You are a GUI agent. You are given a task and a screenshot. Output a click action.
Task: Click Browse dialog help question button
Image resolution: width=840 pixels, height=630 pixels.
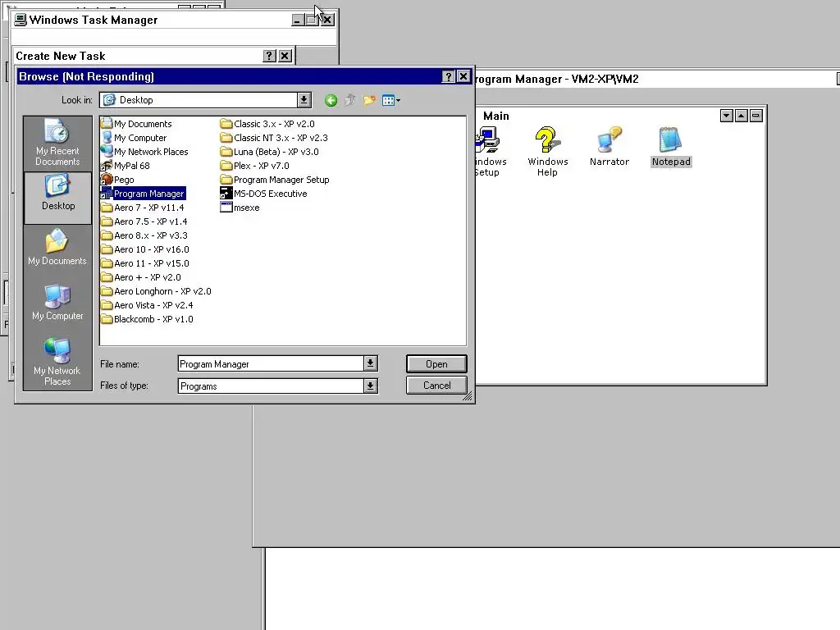[448, 76]
